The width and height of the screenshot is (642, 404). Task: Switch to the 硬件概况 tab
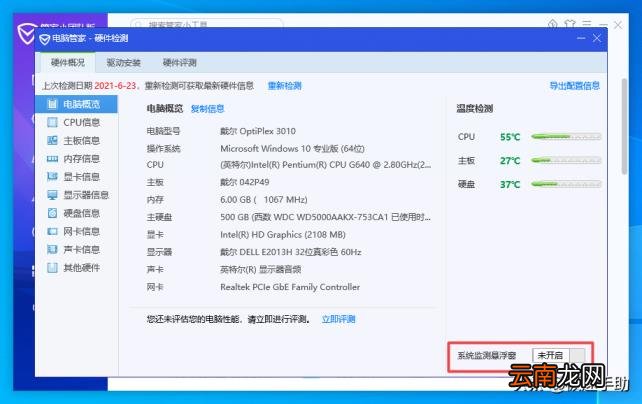pos(68,63)
